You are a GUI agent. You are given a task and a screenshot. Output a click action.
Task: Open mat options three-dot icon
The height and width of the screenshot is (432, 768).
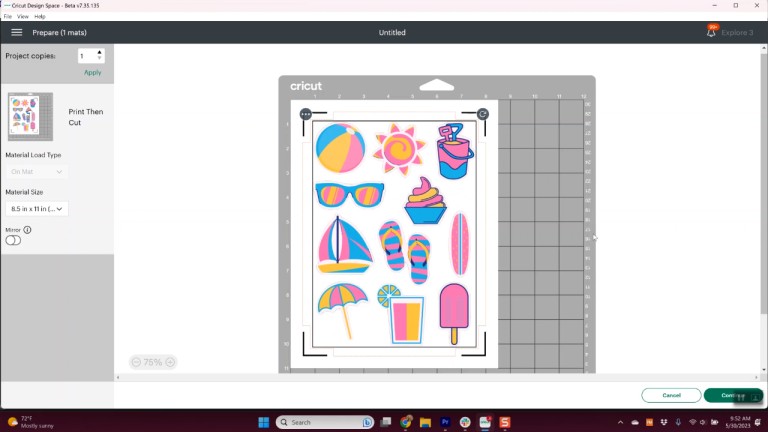306,114
